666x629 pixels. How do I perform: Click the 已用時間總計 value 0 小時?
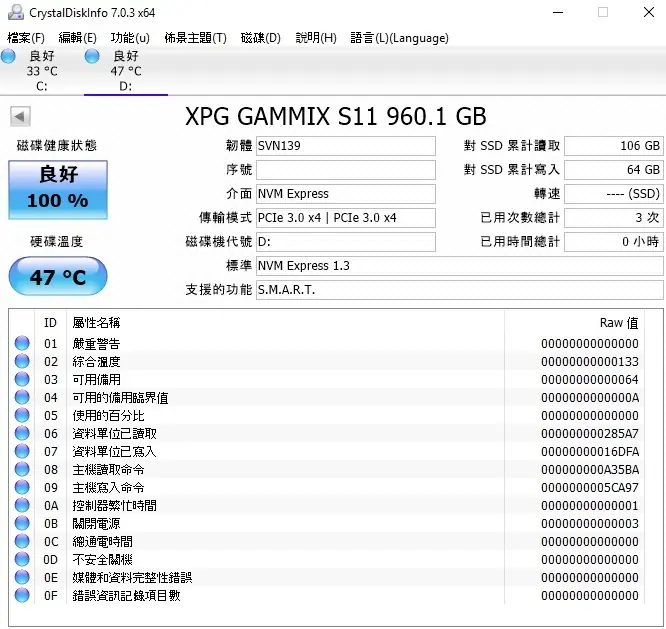[614, 242]
